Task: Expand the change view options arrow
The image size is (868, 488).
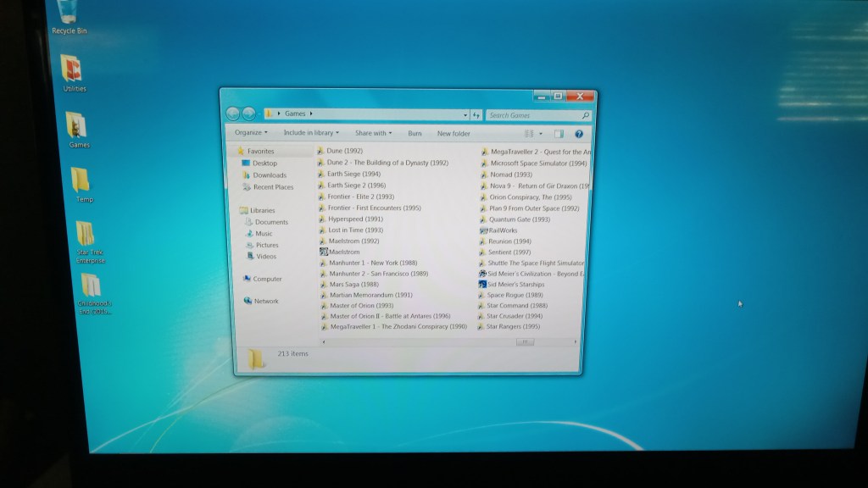Action: 541,134
